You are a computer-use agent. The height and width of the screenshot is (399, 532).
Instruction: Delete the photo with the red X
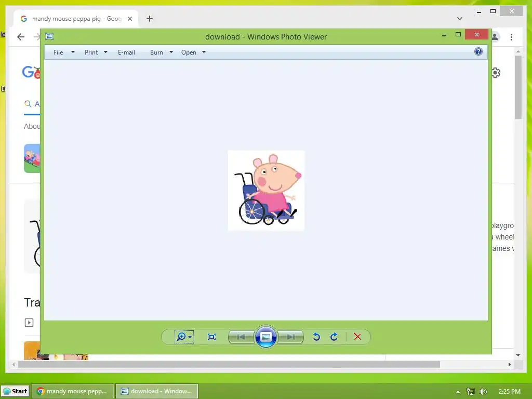point(357,337)
